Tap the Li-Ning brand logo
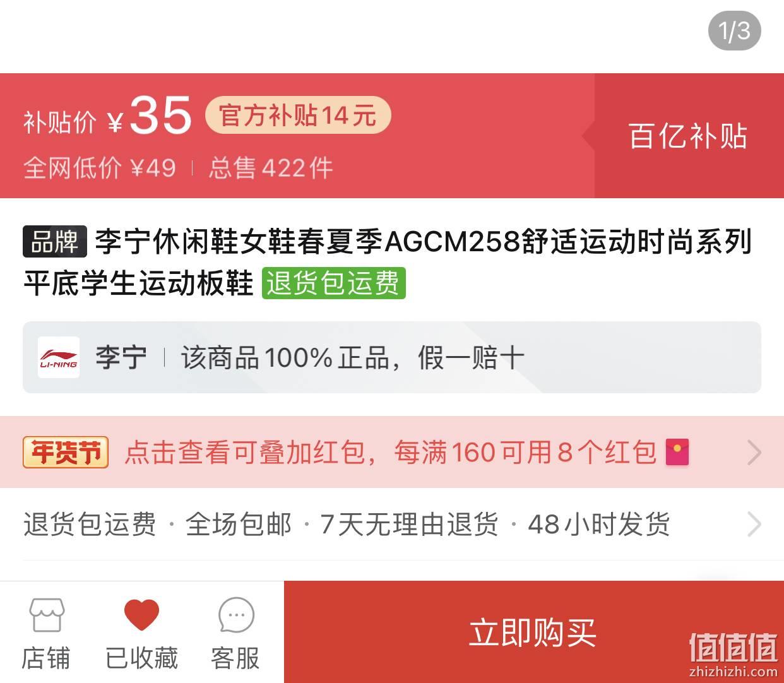This screenshot has height=683, width=784. (x=59, y=357)
